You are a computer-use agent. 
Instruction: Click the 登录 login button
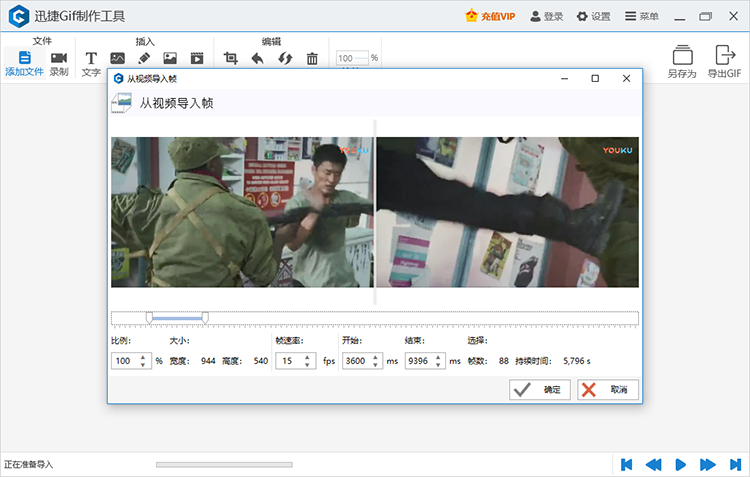tap(547, 16)
